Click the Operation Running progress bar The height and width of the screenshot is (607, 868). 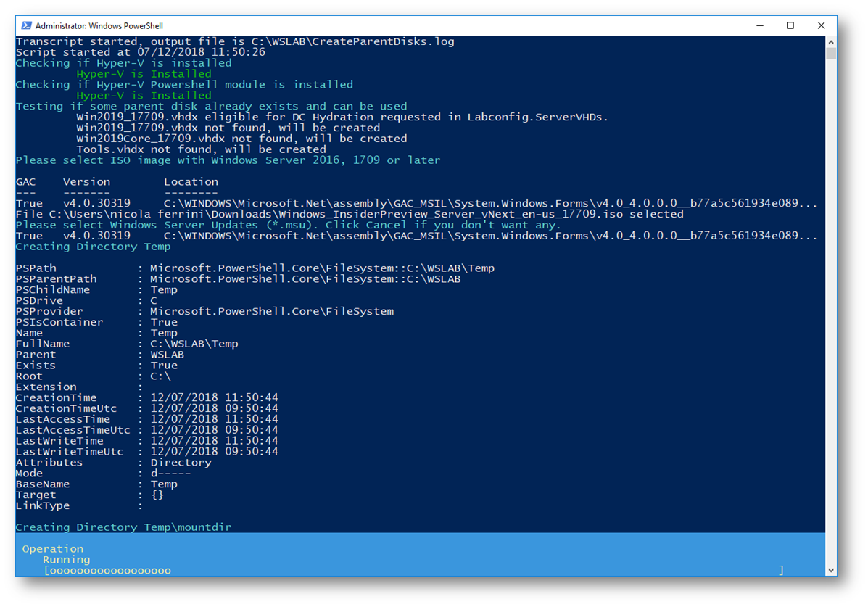413,571
